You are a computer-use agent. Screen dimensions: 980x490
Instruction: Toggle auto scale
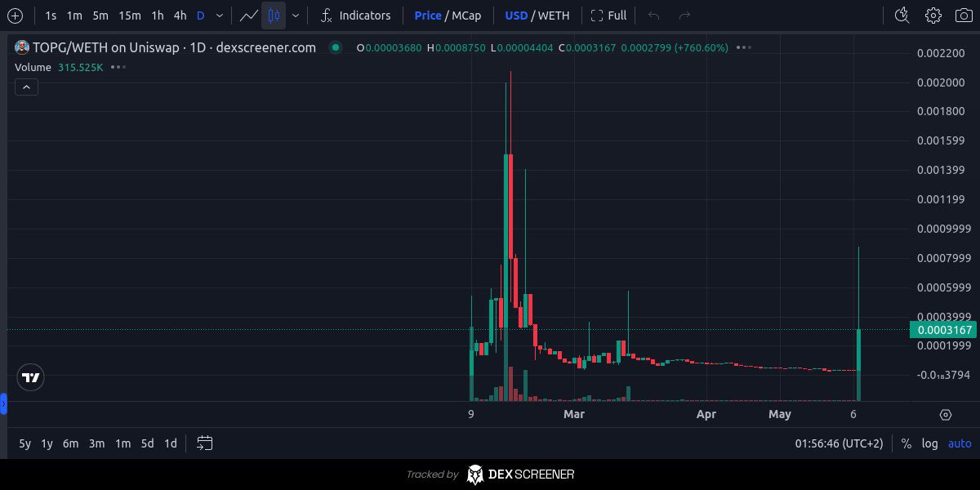960,443
